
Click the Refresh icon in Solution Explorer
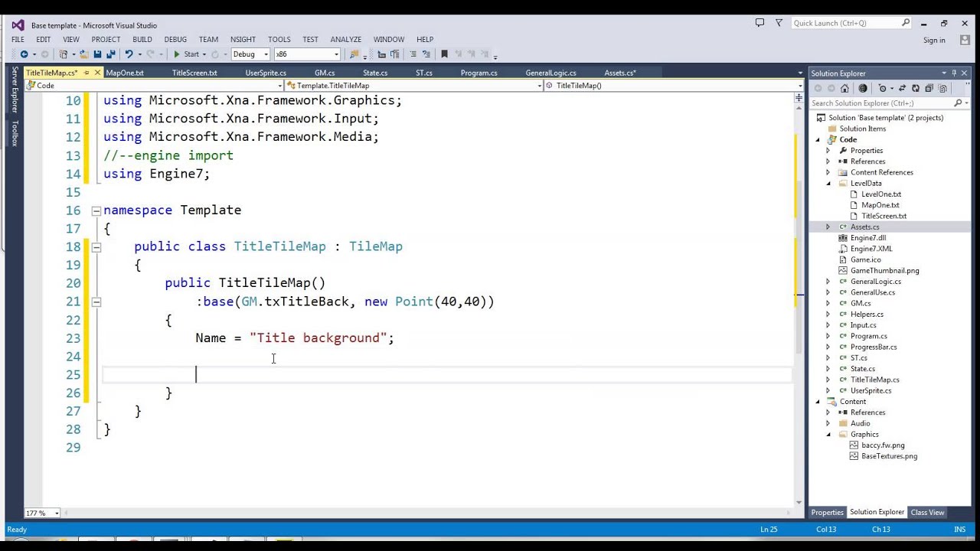pos(916,88)
